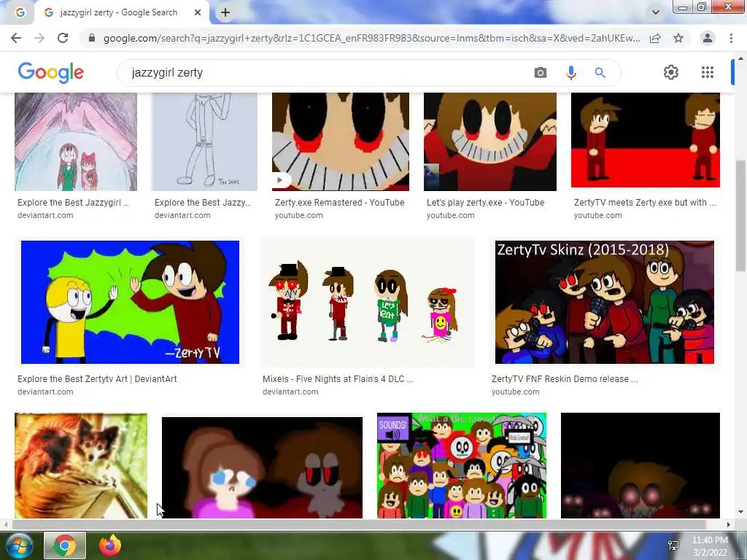Open the Mixels four-characters thumbnail
This screenshot has width=747, height=560.
pyautogui.click(x=367, y=302)
